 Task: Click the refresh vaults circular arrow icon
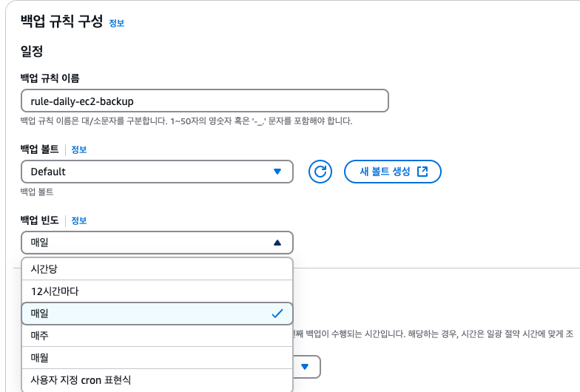click(320, 172)
